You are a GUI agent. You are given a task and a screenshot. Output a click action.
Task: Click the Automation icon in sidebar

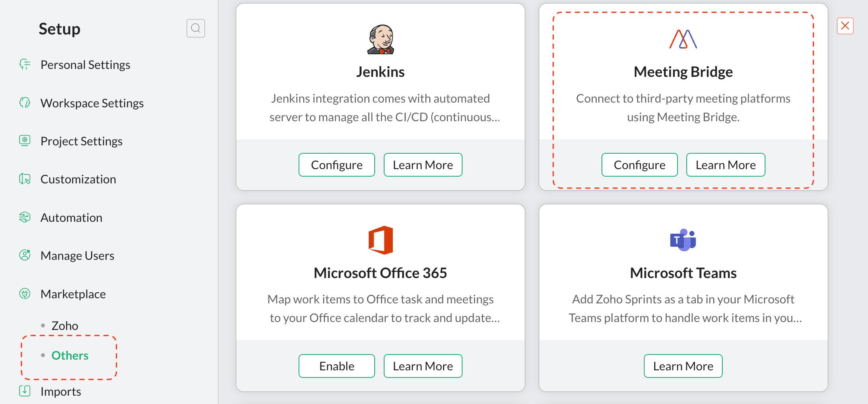(x=25, y=217)
